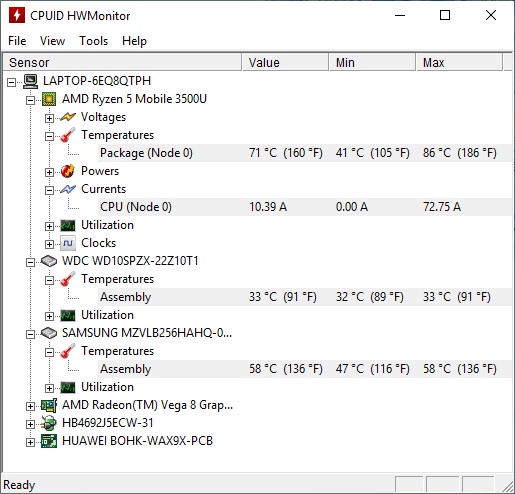
Task: Click the WDC WD10SPZX hard drive icon
Action: click(x=49, y=261)
